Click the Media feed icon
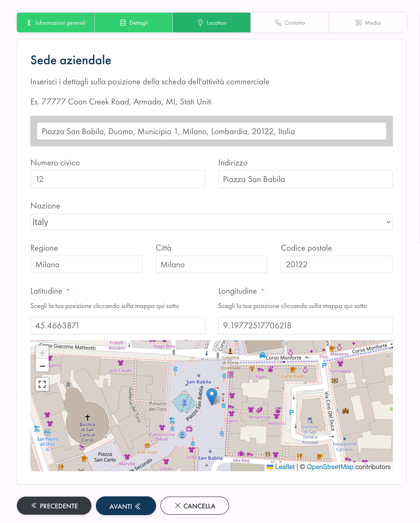This screenshot has width=420, height=523. click(358, 23)
